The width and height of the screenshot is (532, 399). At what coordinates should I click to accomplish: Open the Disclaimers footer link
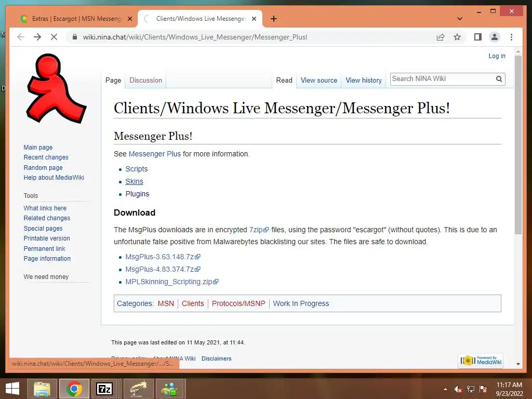click(x=217, y=358)
